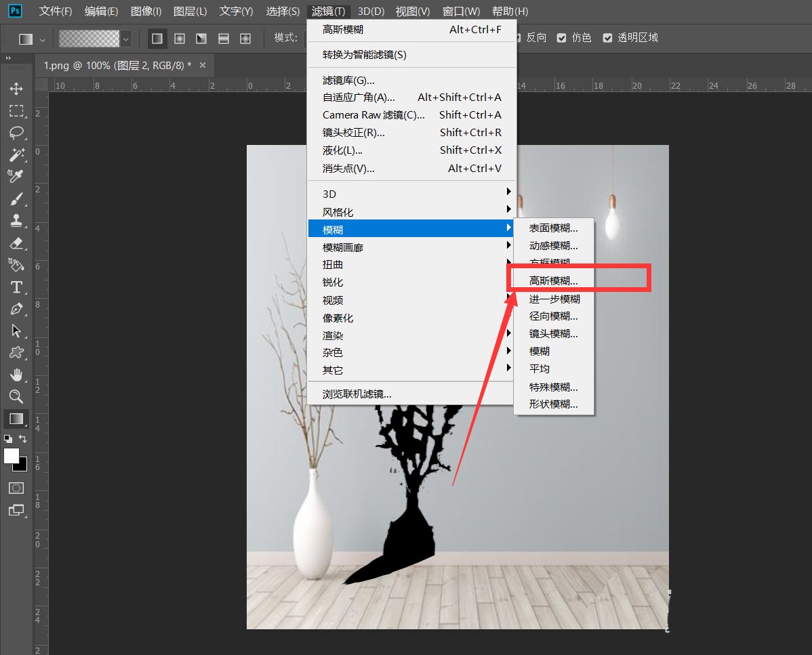Open the gradient preset picker dropdown
This screenshot has width=812, height=655.
126,38
